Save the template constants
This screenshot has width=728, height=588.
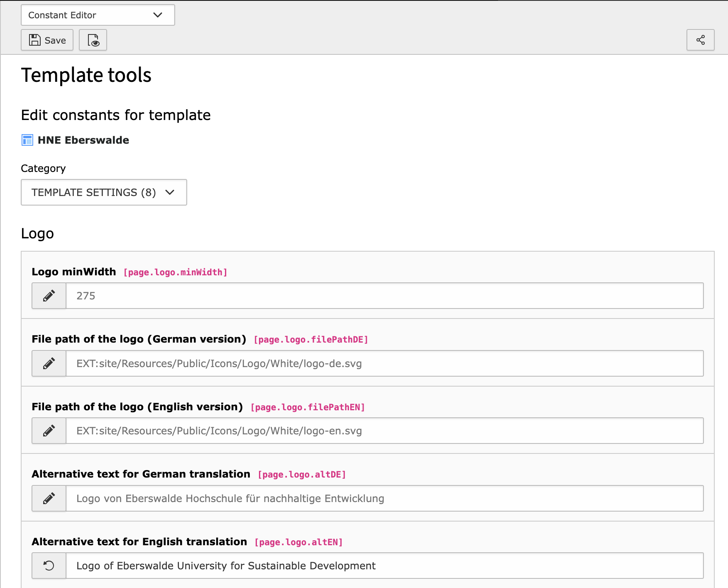coord(47,40)
